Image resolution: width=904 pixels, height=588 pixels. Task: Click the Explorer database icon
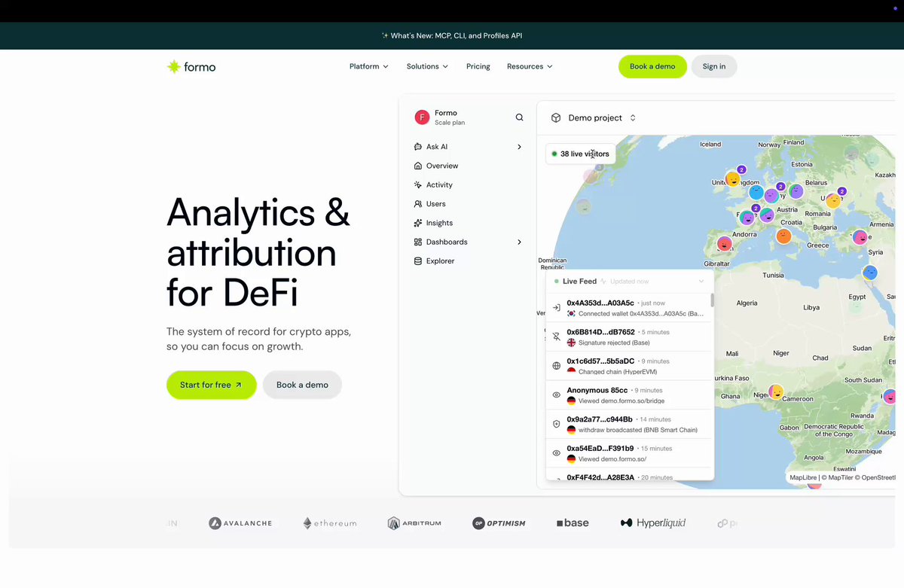click(x=418, y=261)
